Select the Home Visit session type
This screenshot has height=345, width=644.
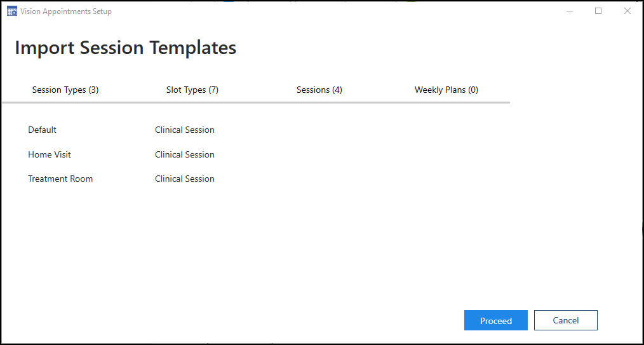(x=50, y=155)
